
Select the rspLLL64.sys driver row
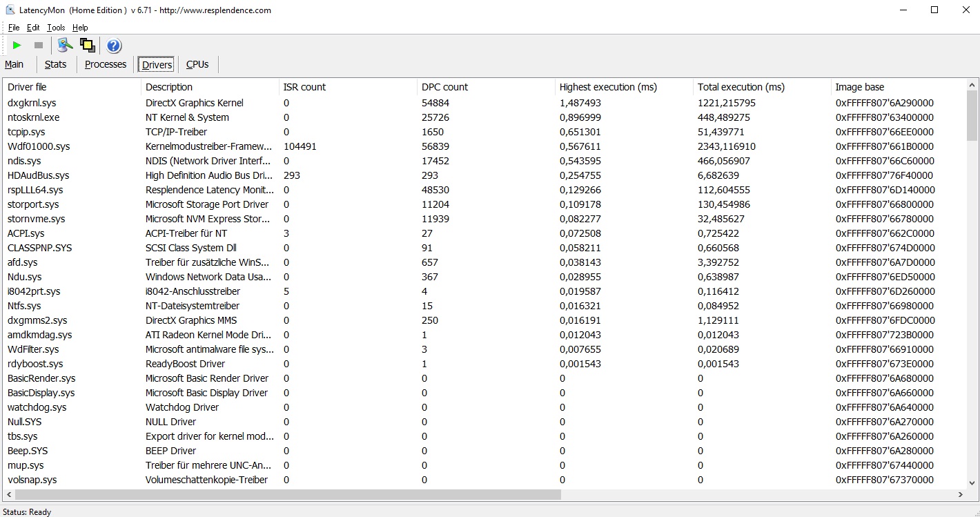484,190
